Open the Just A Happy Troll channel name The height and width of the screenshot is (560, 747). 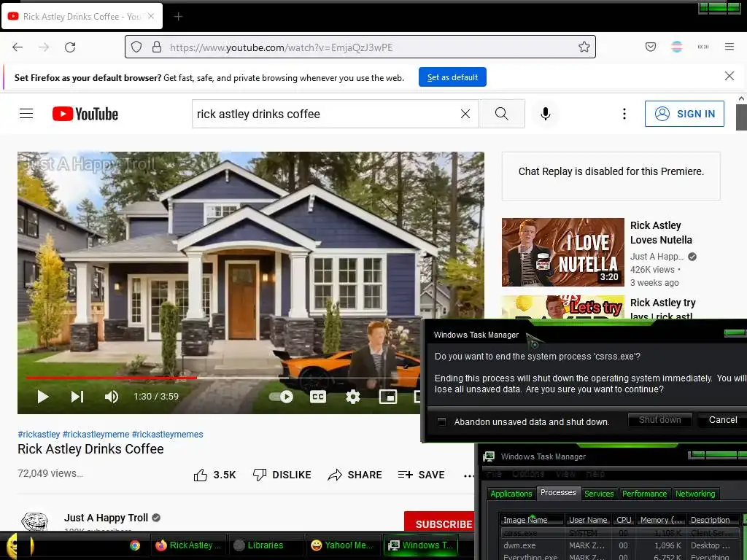(106, 518)
